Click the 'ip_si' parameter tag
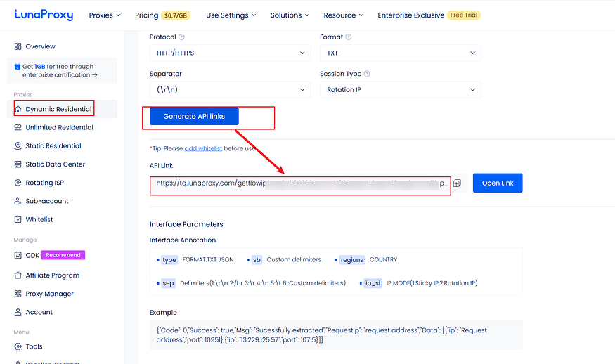The height and width of the screenshot is (364, 615). click(x=373, y=283)
